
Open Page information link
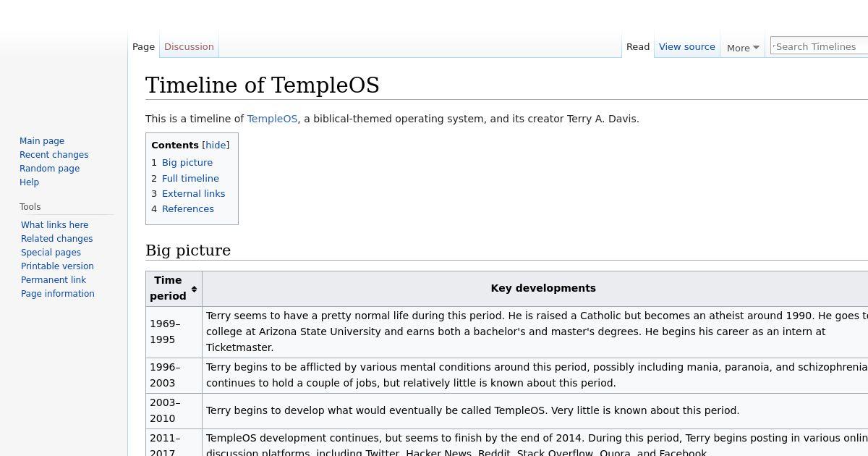pos(58,294)
